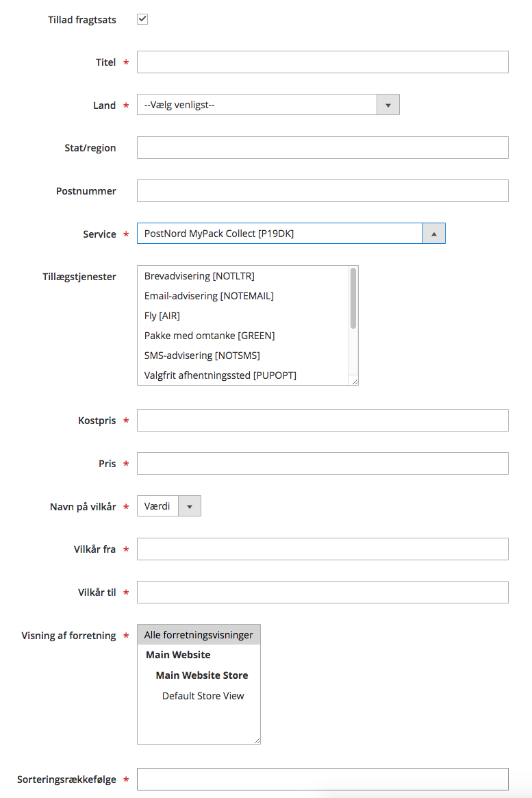532x798 pixels.
Task: Click the Kostpris input field
Action: coord(322,420)
